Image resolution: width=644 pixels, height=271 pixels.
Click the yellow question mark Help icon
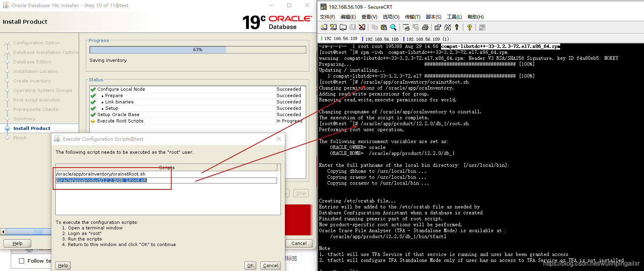click(470, 27)
